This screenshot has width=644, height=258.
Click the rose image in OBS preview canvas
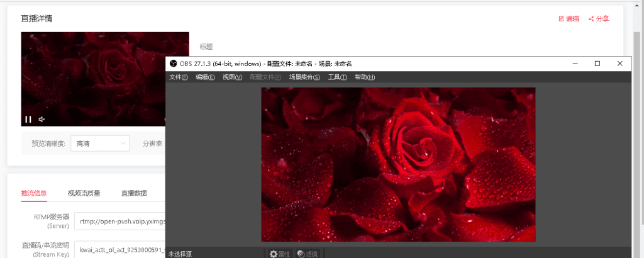pos(398,164)
